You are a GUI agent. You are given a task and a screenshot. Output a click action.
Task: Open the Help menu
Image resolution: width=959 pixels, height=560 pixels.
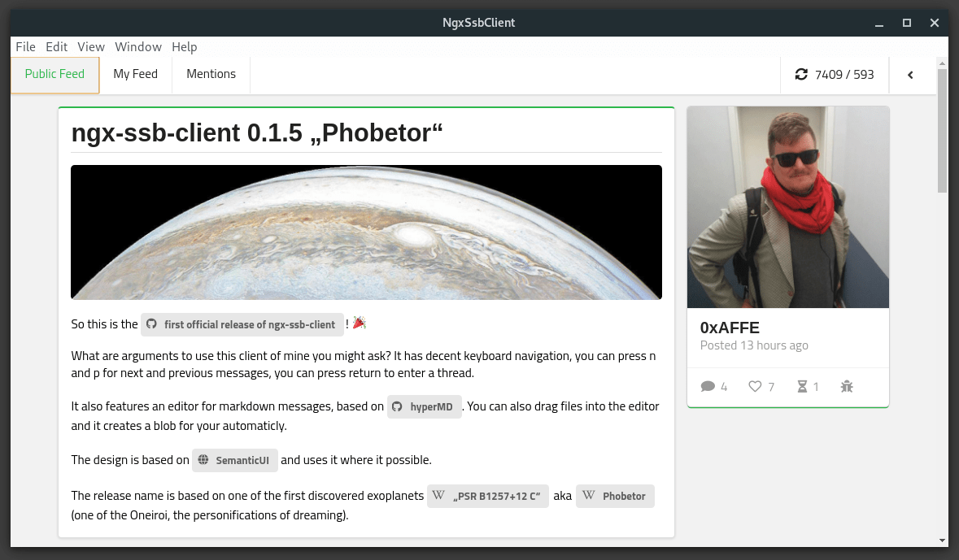(x=184, y=47)
